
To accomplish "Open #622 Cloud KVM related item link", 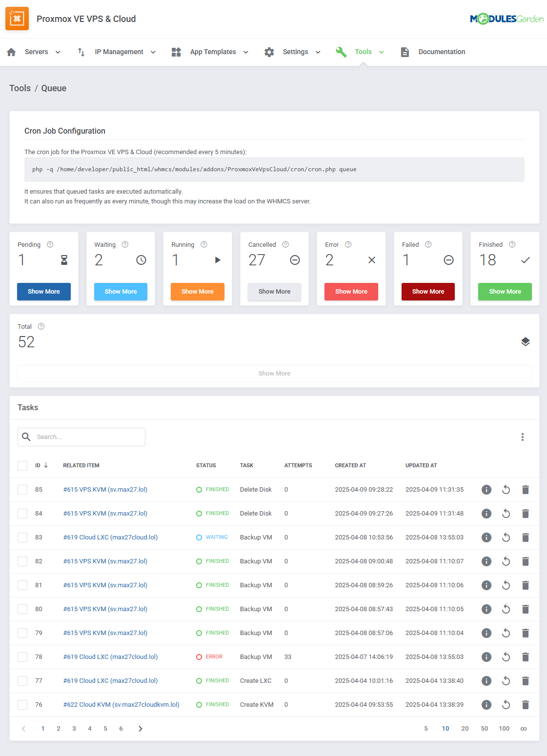I will tap(122, 704).
